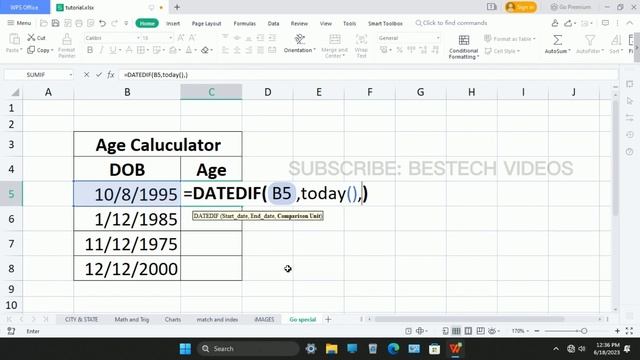Open Windows Start menu
Viewport: 640px width, 360px height.
click(x=185, y=349)
